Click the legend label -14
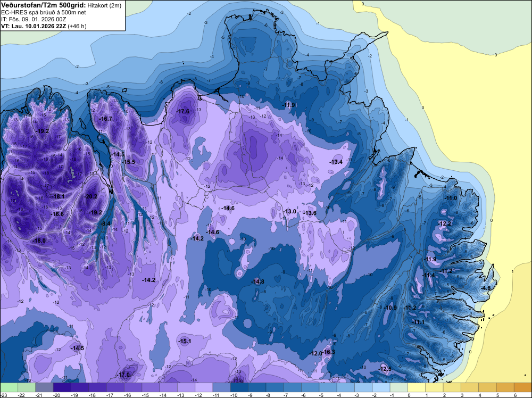The width and height of the screenshot is (532, 398). (x=163, y=395)
